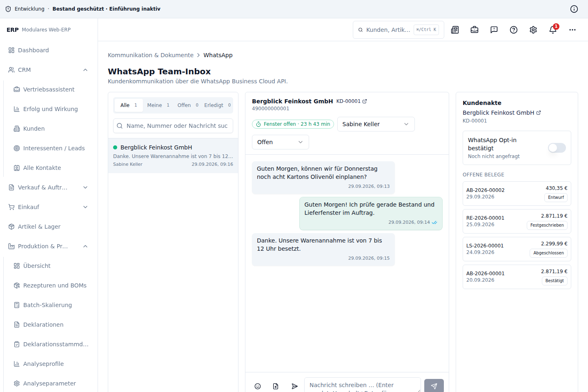Click the Batch-Skalierung calculator icon
The width and height of the screenshot is (588, 392).
pos(17,305)
